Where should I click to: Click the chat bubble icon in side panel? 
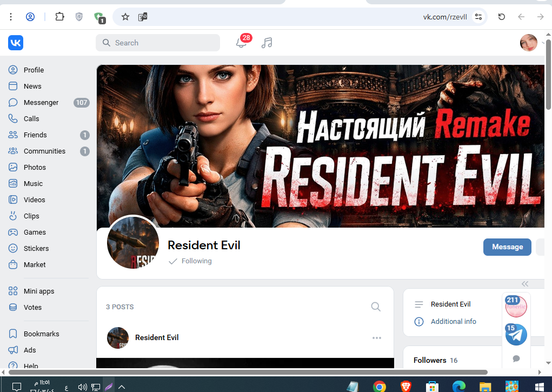[x=516, y=358]
